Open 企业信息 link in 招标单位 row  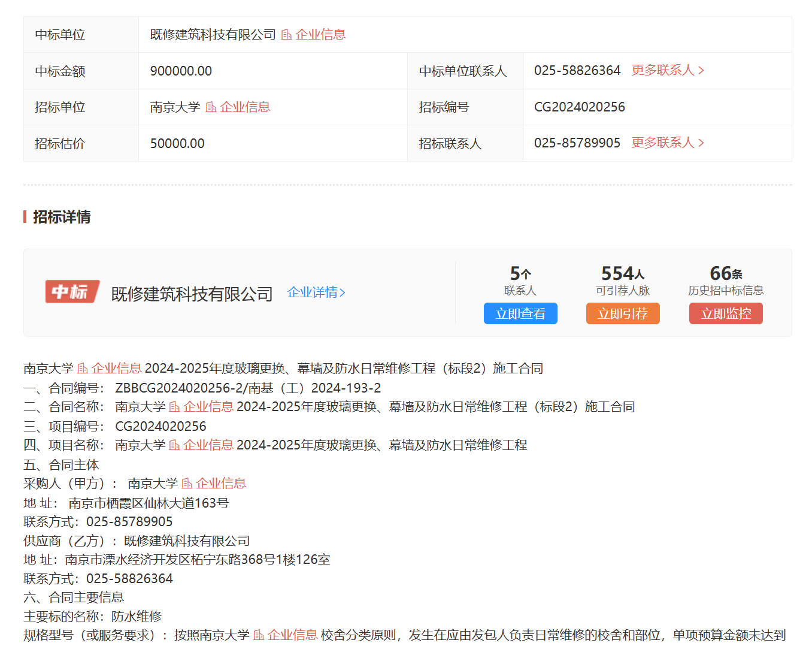tap(245, 107)
